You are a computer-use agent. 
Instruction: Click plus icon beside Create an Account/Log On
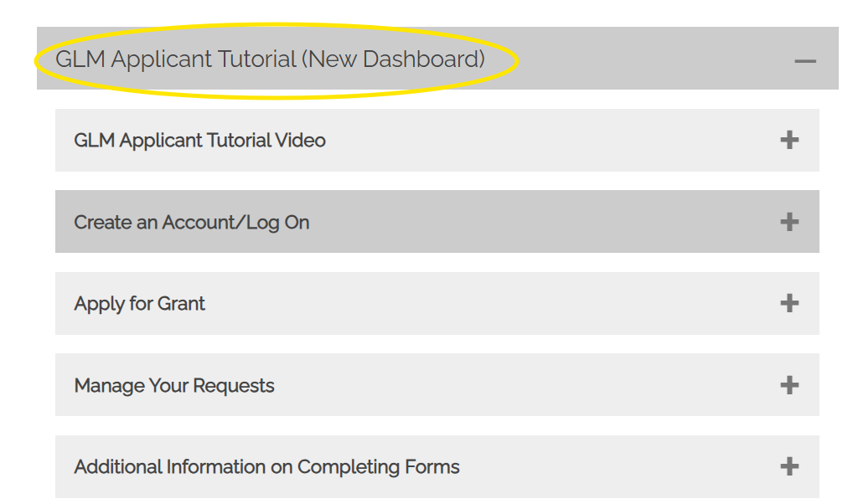pyautogui.click(x=788, y=222)
